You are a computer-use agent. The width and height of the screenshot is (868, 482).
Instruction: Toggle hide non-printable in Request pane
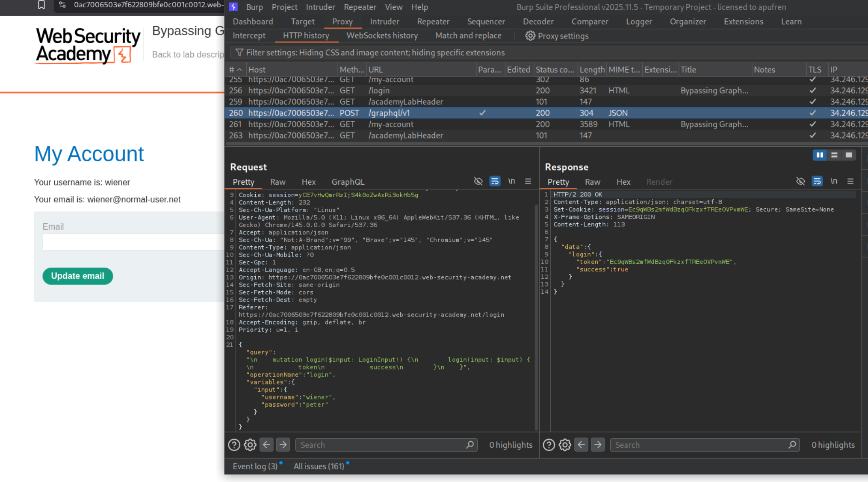478,181
